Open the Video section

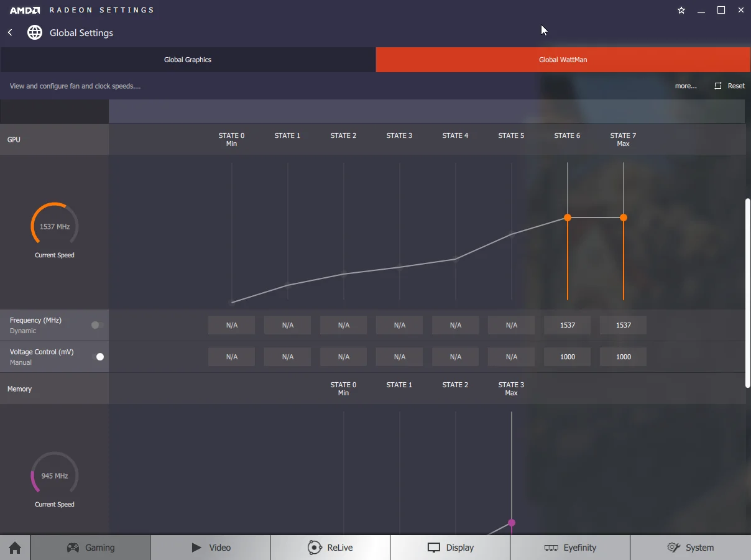coord(210,548)
